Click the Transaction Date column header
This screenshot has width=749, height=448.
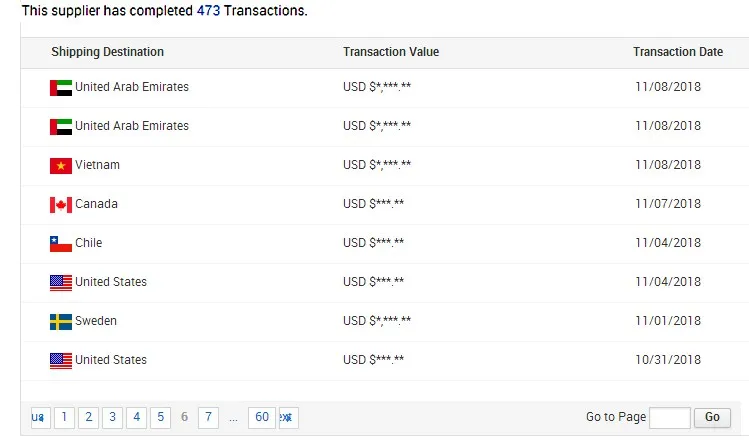677,52
